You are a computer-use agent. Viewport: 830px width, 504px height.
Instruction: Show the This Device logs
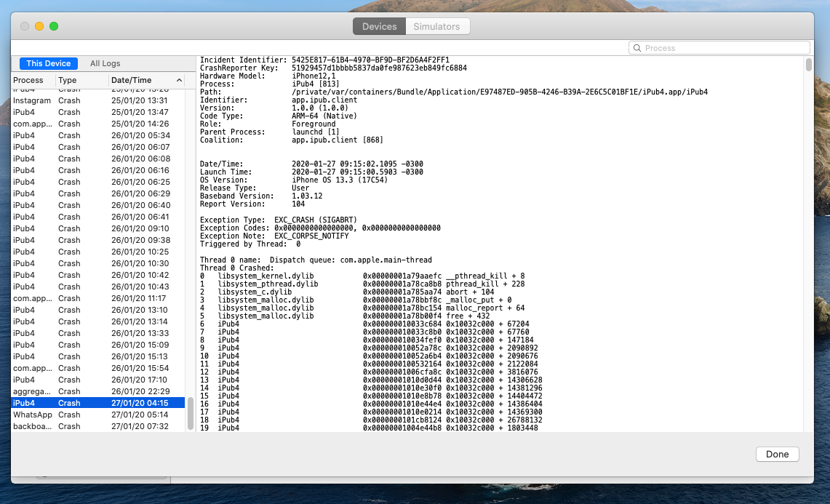49,63
